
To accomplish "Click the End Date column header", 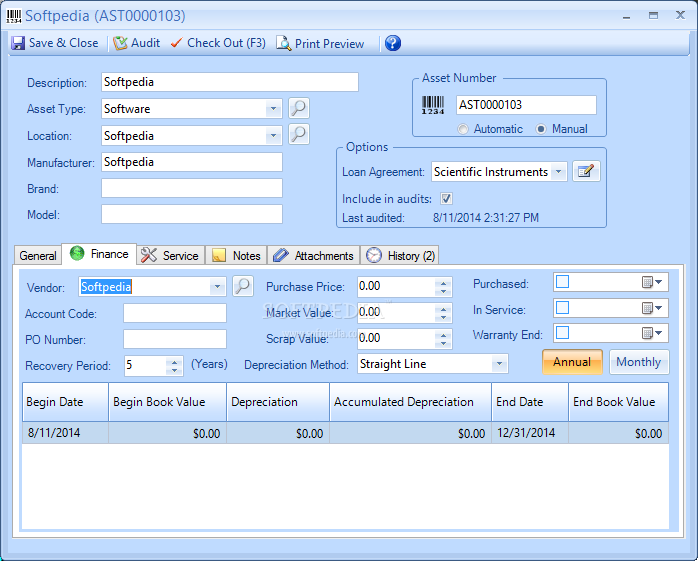I will (x=530, y=402).
